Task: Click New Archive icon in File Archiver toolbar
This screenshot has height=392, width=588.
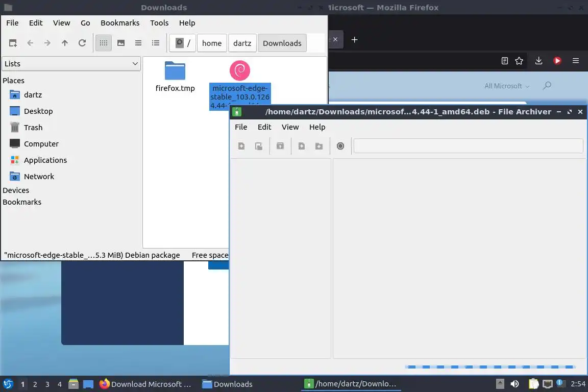Action: coord(241,146)
